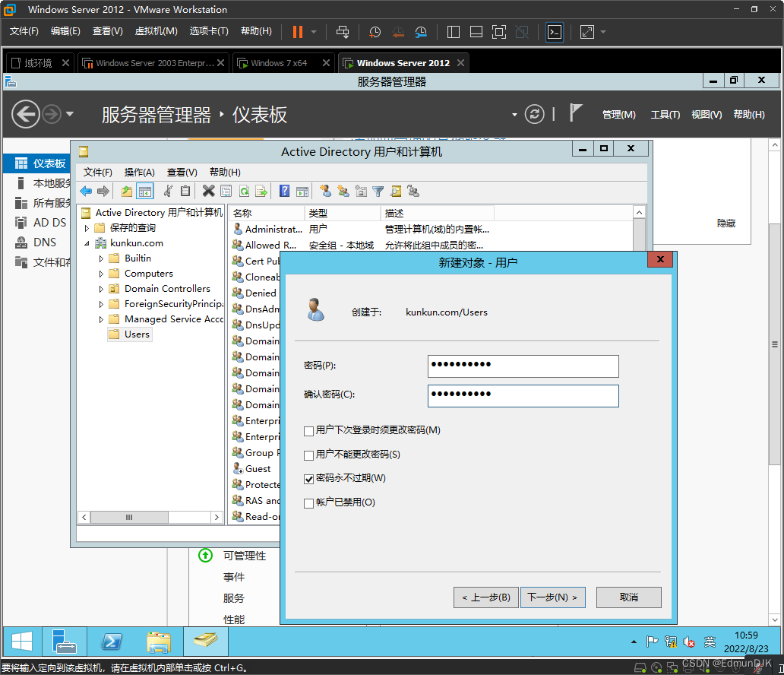
Task: Open the VMware console view icon
Action: point(555,32)
